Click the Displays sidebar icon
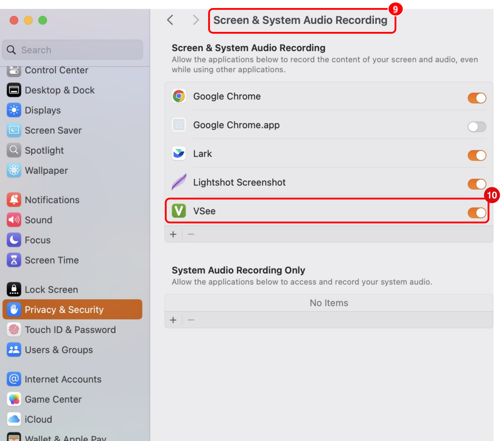Image resolution: width=504 pixels, height=441 pixels. click(14, 110)
